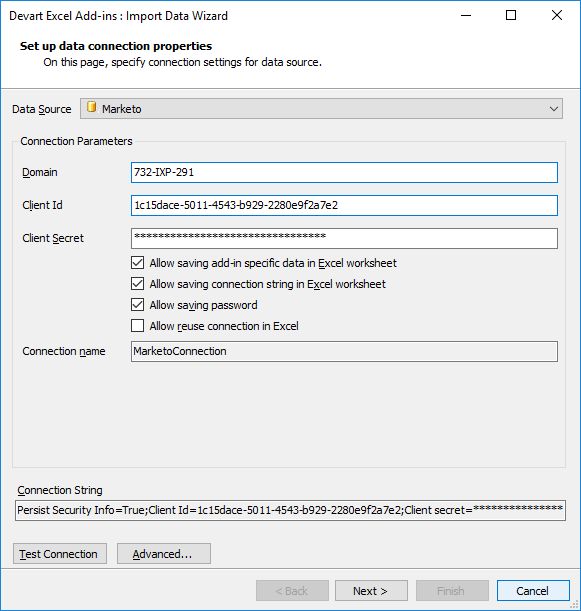
Task: Open the Advanced settings dialog
Action: click(164, 554)
